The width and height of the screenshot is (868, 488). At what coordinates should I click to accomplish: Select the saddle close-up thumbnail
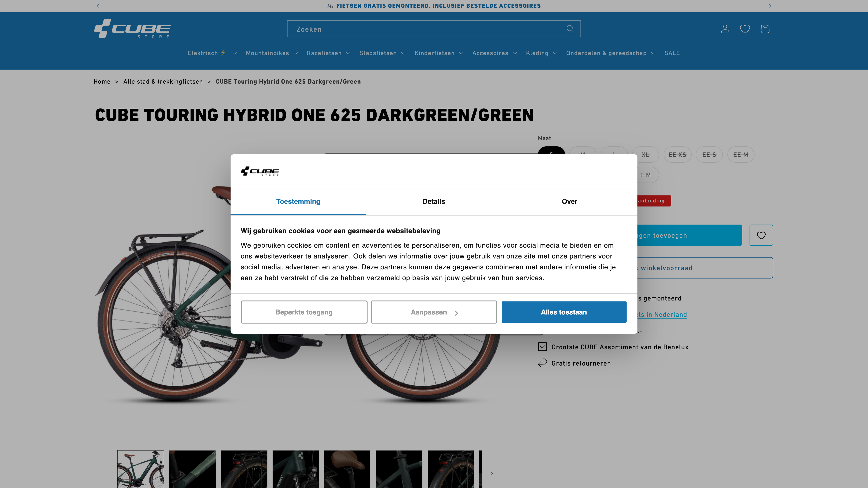(x=347, y=469)
